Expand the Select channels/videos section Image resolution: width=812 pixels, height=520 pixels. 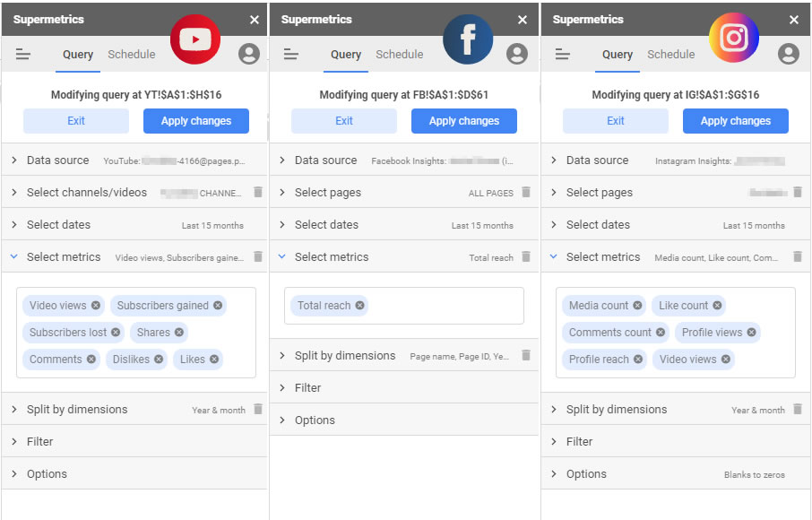pos(134,192)
